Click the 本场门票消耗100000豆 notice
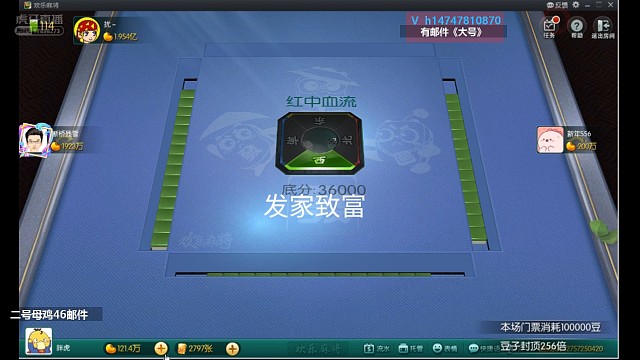Image resolution: width=640 pixels, height=360 pixels. (550, 327)
